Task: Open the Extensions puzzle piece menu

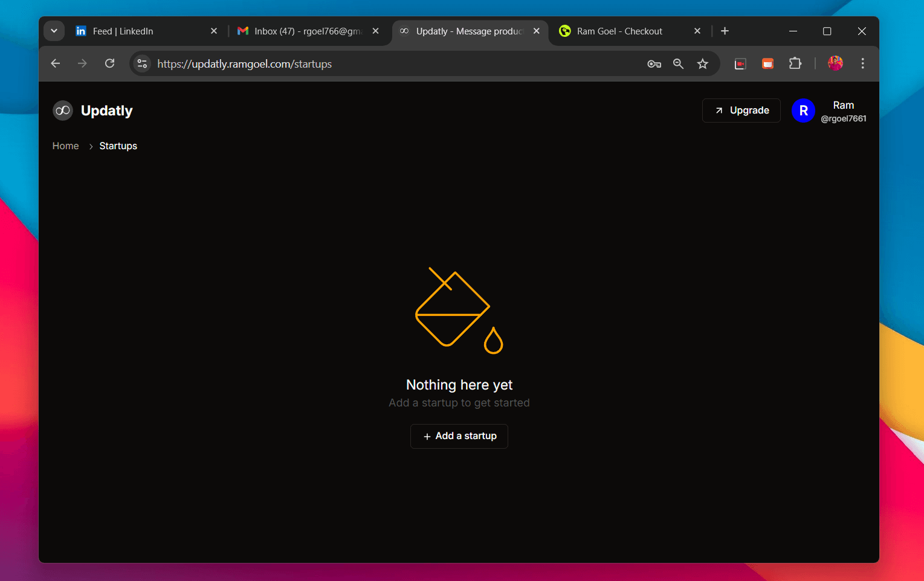Action: [795, 63]
